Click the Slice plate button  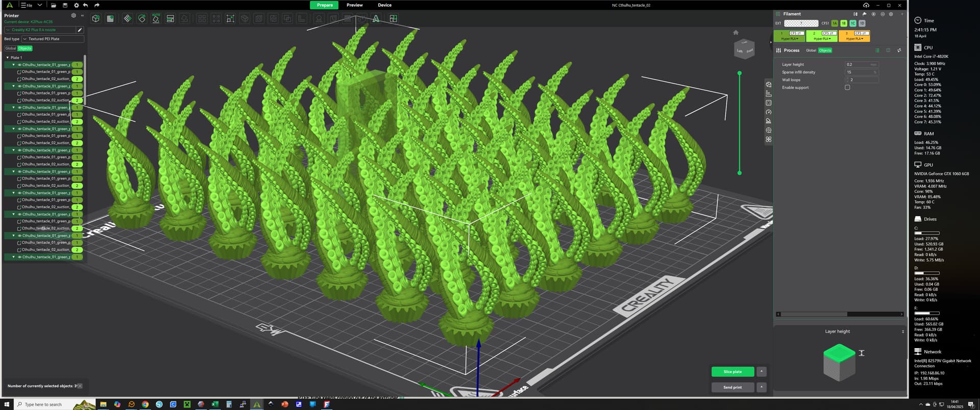[732, 371]
